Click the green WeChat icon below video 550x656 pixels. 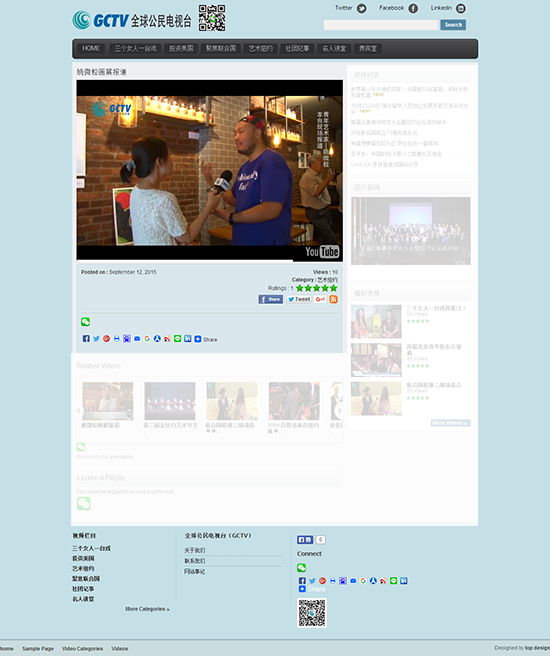(x=85, y=322)
